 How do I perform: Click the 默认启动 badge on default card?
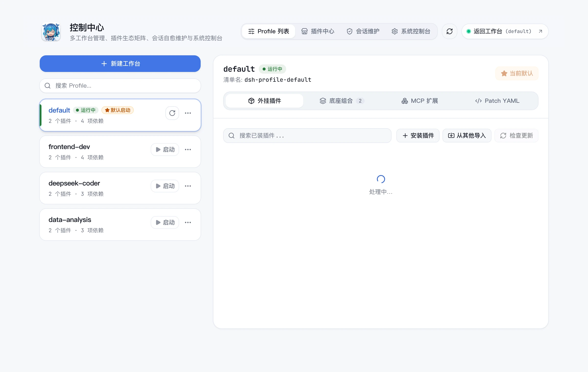coord(118,110)
